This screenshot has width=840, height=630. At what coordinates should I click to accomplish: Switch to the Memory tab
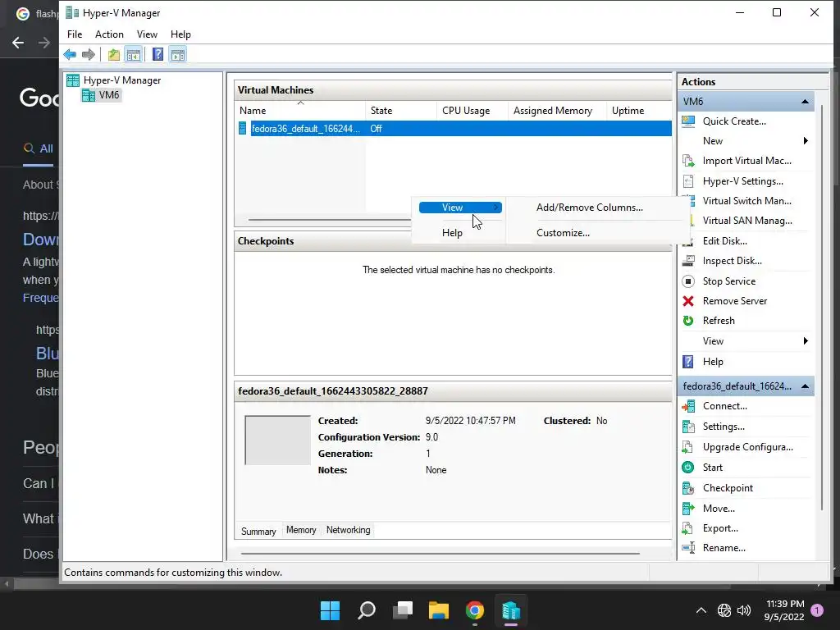(301, 530)
